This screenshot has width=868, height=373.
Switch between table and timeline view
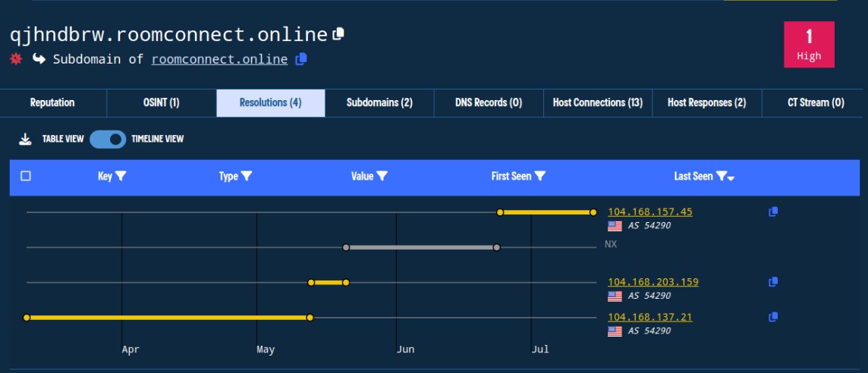pyautogui.click(x=108, y=139)
